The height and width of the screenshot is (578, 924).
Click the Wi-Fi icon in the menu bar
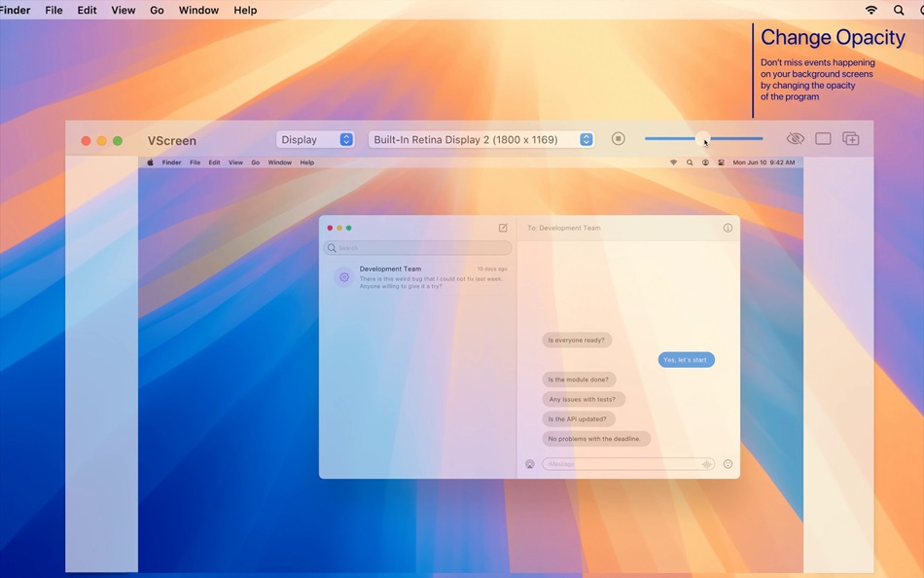(x=870, y=10)
